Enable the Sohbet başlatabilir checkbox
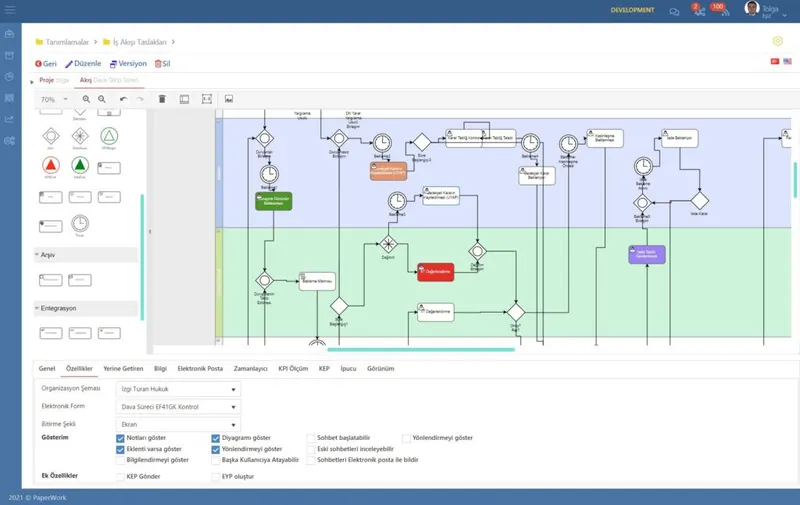800x505 pixels. (x=311, y=438)
